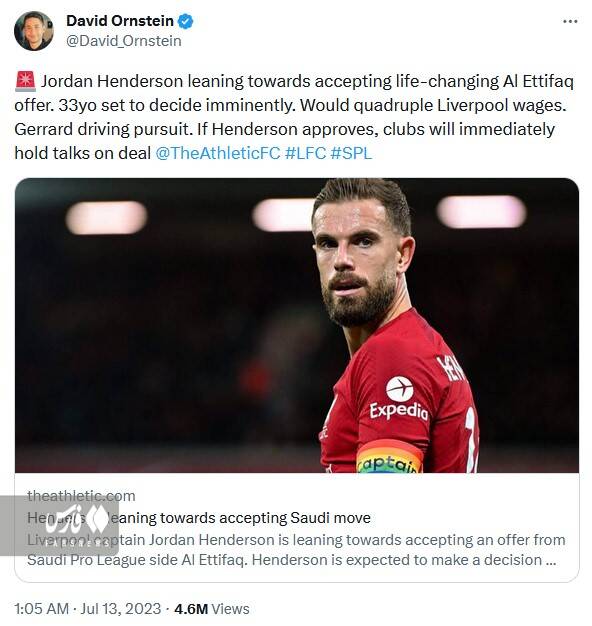Image resolution: width=592 pixels, height=626 pixels.
Task: Click the rainbow captain armband in photo
Action: pos(389,458)
